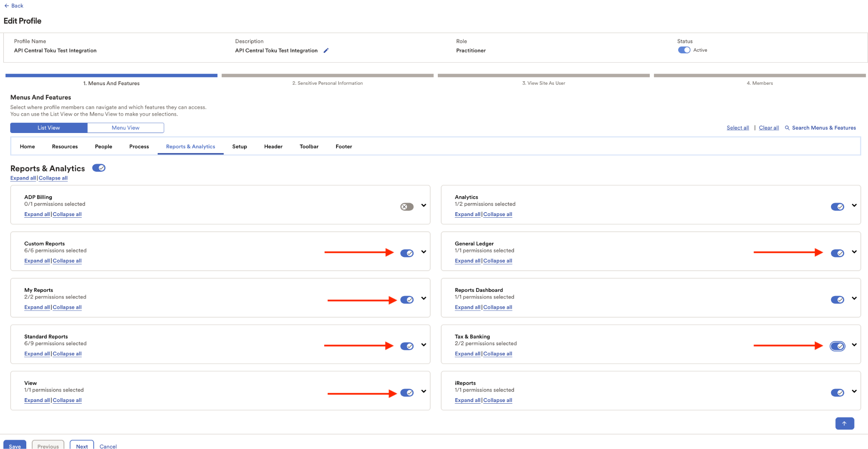868x449 pixels.
Task: Click the Cancel link
Action: (108, 446)
